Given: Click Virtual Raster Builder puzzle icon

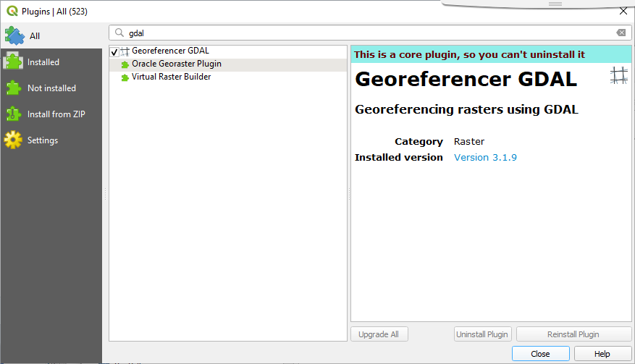Looking at the screenshot, I should (125, 77).
